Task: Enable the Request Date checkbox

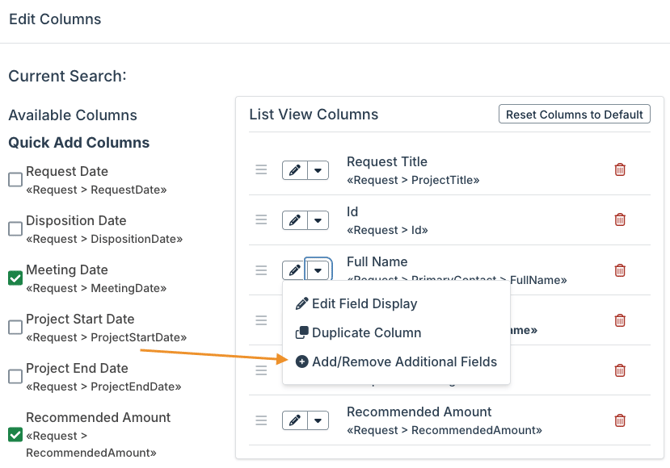Action: tap(15, 180)
